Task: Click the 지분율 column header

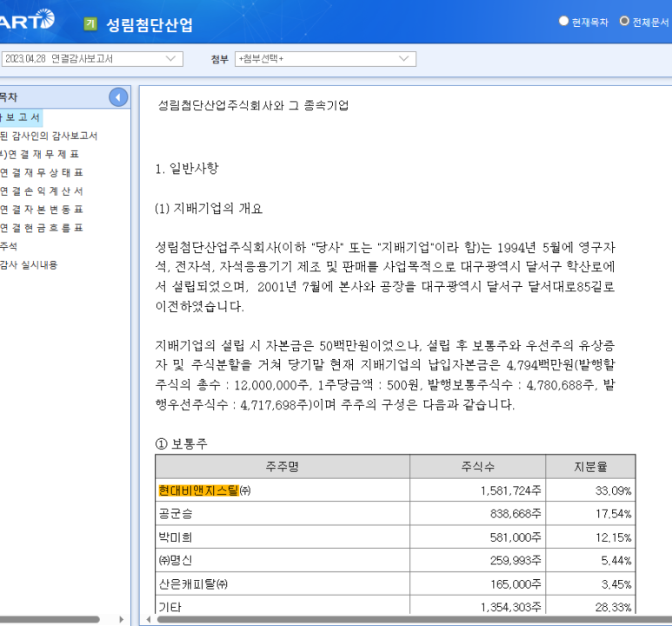Action: (x=590, y=467)
